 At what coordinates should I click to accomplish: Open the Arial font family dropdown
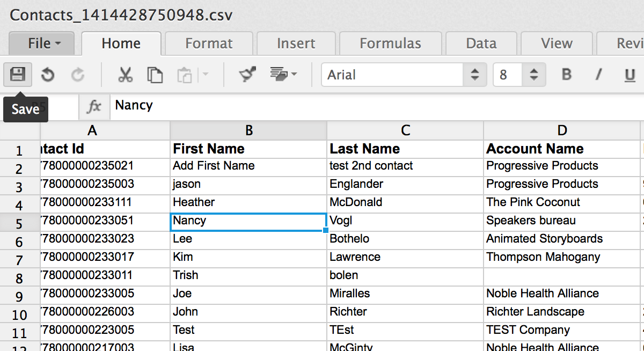[x=474, y=75]
